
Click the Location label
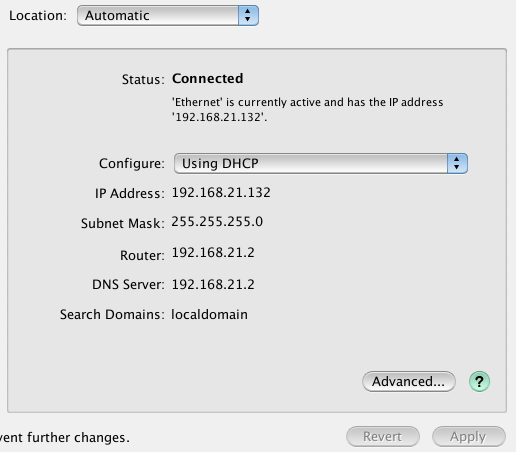tap(38, 16)
